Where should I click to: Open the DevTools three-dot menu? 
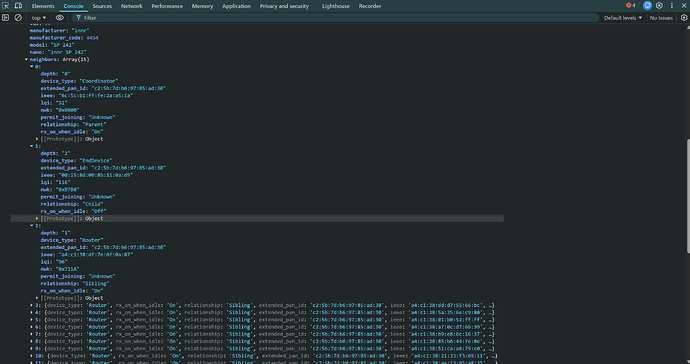(x=672, y=6)
